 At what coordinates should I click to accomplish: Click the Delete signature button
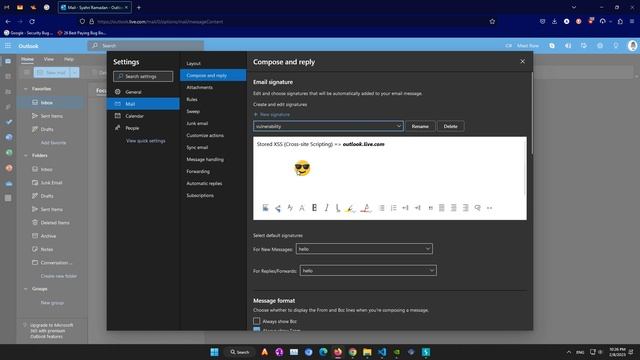tap(450, 126)
